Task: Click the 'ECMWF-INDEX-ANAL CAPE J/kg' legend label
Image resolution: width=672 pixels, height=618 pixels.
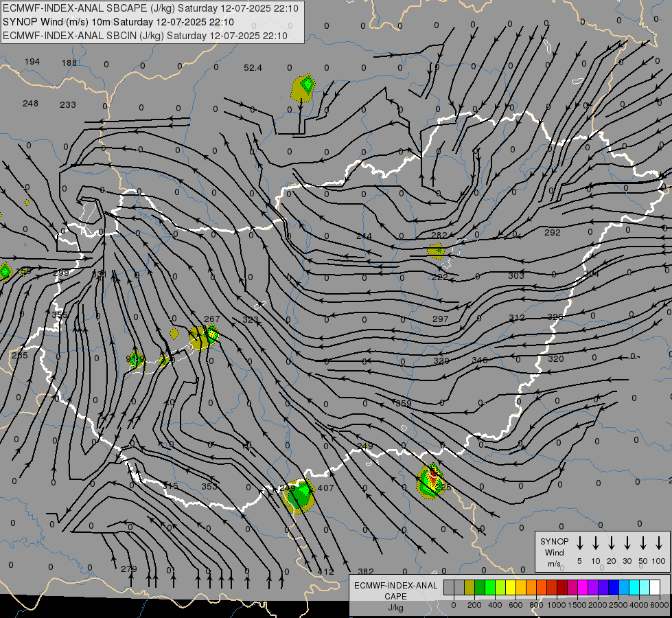Action: (x=395, y=596)
